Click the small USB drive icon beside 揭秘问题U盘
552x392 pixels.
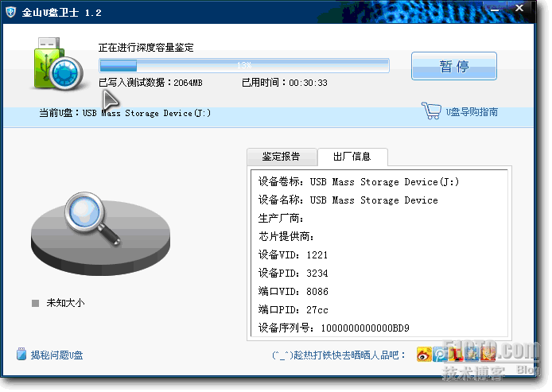coord(21,355)
